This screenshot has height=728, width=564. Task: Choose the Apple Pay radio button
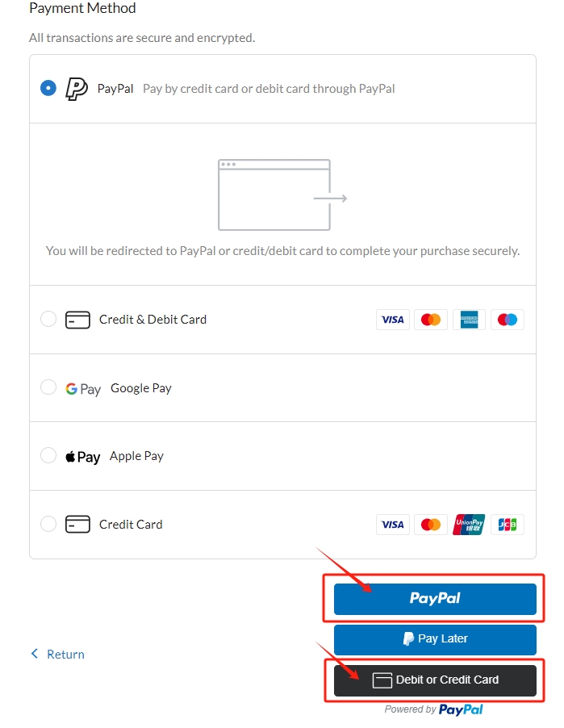tap(48, 455)
